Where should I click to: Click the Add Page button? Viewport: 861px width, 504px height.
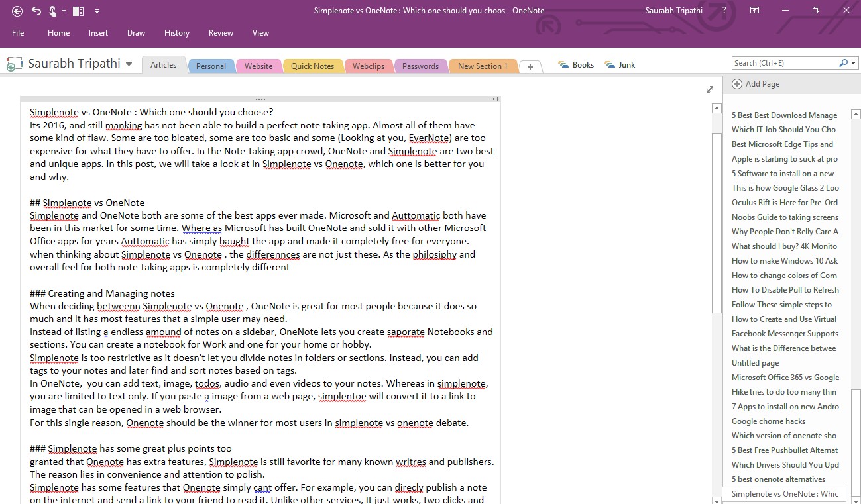(756, 84)
